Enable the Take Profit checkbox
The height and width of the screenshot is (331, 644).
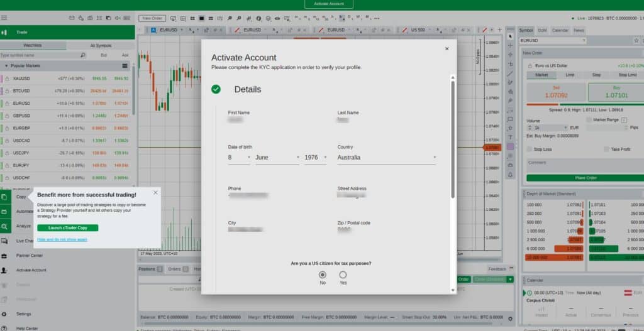coord(606,149)
